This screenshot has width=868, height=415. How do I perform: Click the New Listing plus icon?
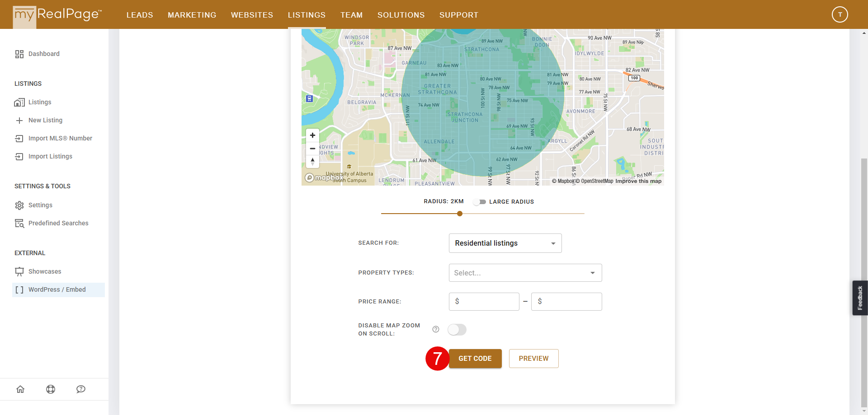pyautogui.click(x=19, y=121)
